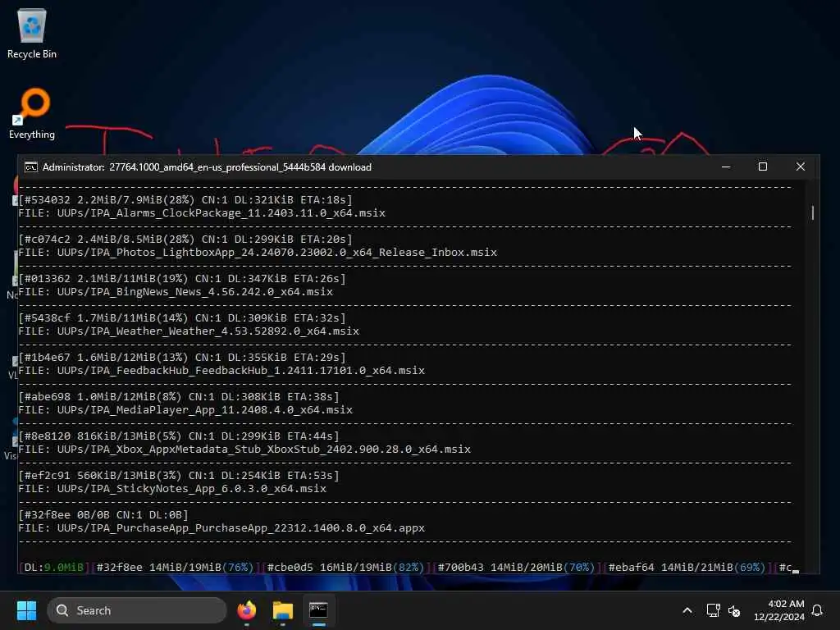
Task: Maximize the Administrator download console window
Action: pyautogui.click(x=763, y=167)
